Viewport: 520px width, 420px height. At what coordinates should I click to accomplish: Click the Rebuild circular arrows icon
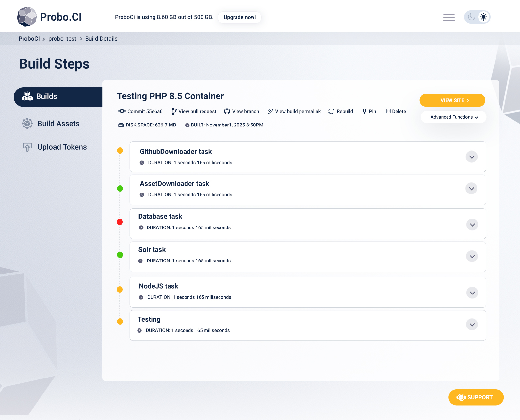[331, 111]
